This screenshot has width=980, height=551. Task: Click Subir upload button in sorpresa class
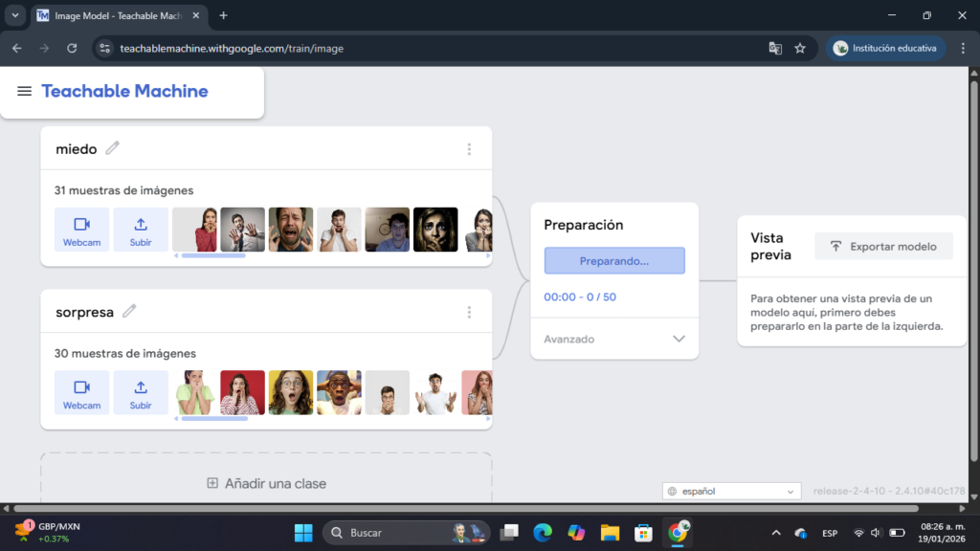tap(141, 392)
